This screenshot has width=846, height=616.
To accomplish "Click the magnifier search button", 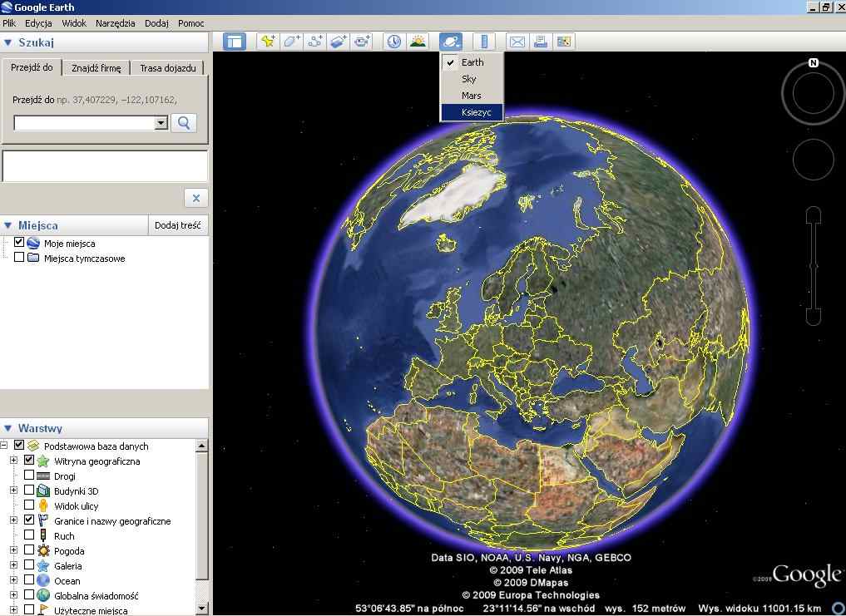I will [x=184, y=123].
